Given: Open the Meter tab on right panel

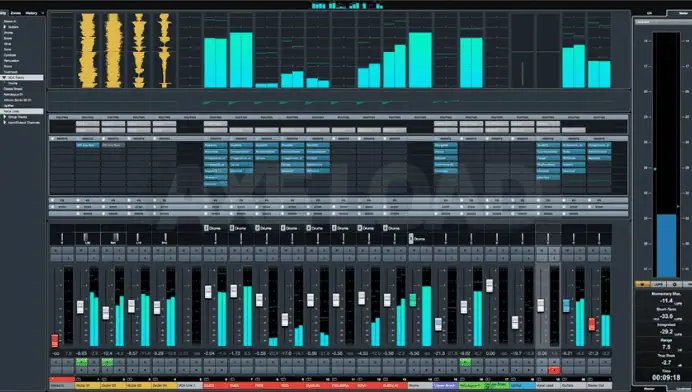Looking at the screenshot, I should (x=683, y=13).
